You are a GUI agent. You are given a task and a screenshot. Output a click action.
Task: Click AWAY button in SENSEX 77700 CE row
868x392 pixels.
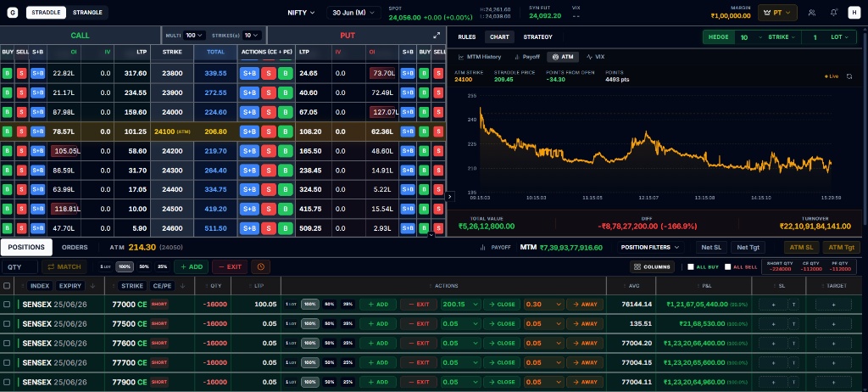tap(585, 362)
